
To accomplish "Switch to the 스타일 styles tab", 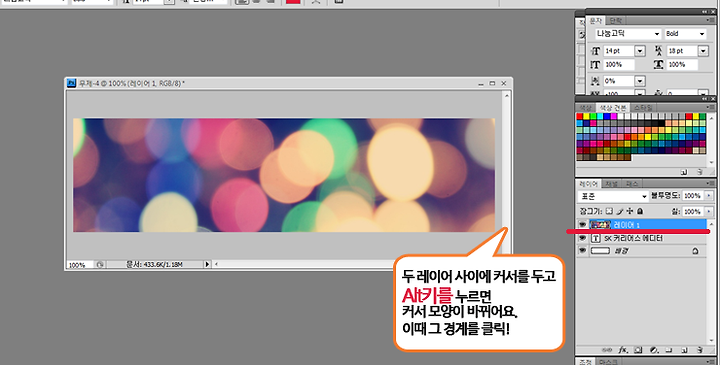I will pos(642,108).
